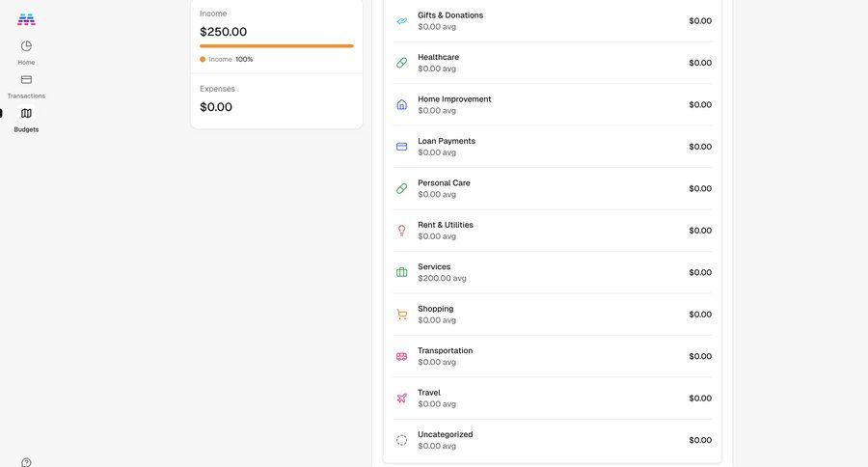
Task: Open the Services category row
Action: click(x=553, y=272)
